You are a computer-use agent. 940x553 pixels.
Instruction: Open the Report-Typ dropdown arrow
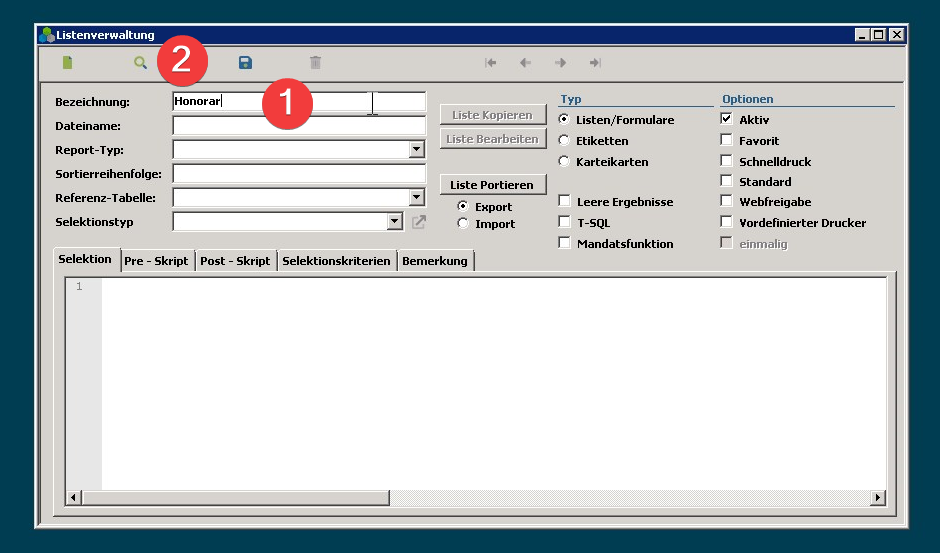pyautogui.click(x=417, y=149)
